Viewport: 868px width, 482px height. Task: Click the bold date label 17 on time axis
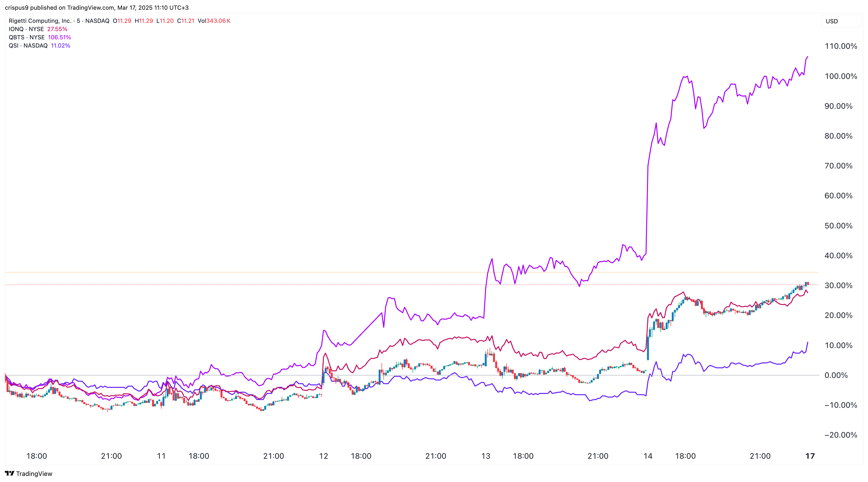tap(810, 457)
